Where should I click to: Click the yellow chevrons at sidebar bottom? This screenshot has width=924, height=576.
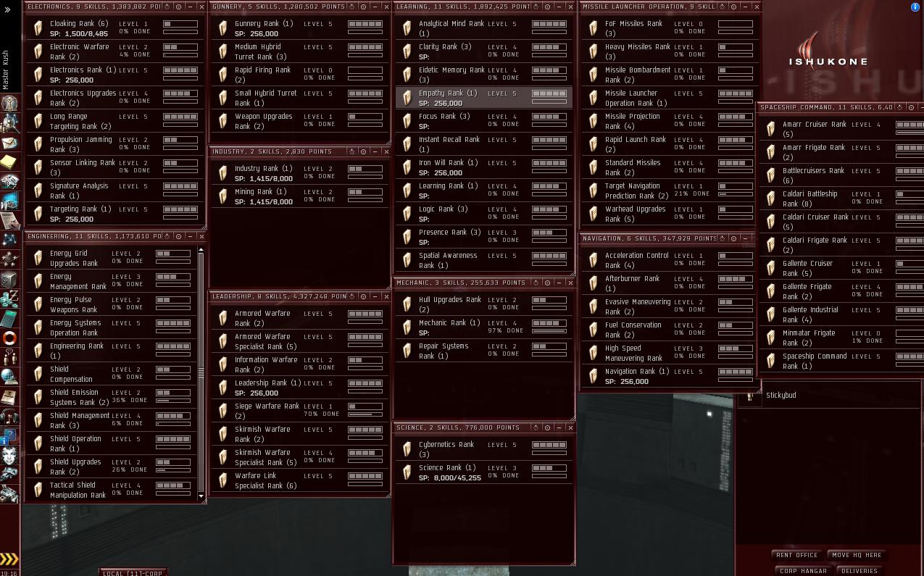tap(9, 559)
